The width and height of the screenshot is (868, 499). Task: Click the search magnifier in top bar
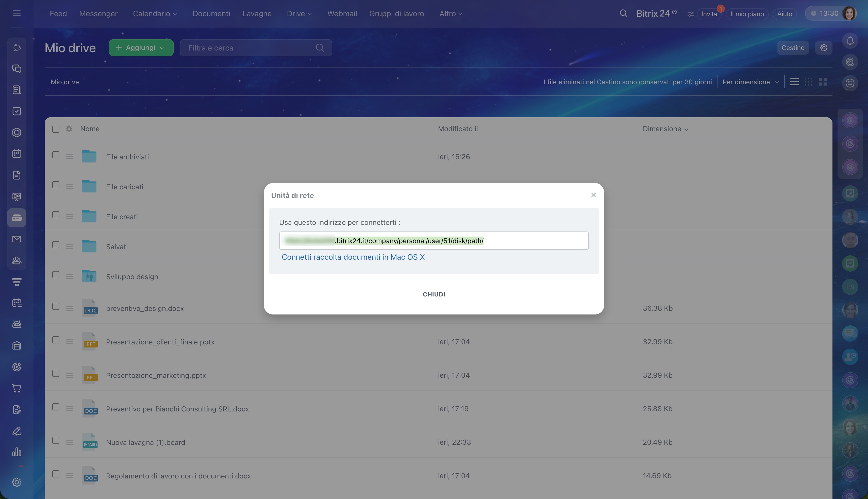pos(623,14)
